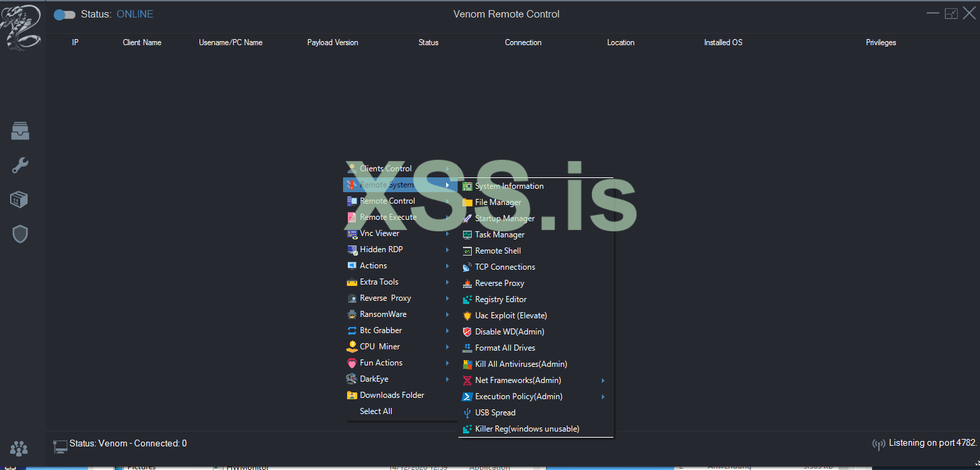Click the Task Manager monitor icon
980x470 pixels.
pos(468,235)
